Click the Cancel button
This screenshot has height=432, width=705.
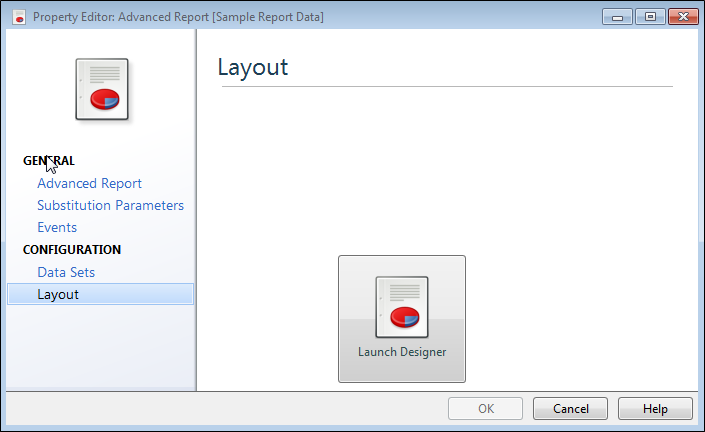tap(570, 409)
